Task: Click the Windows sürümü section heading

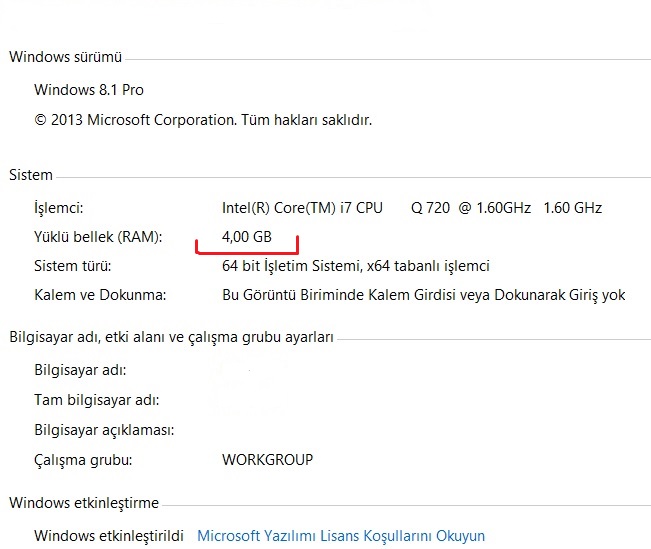Action: click(x=66, y=57)
